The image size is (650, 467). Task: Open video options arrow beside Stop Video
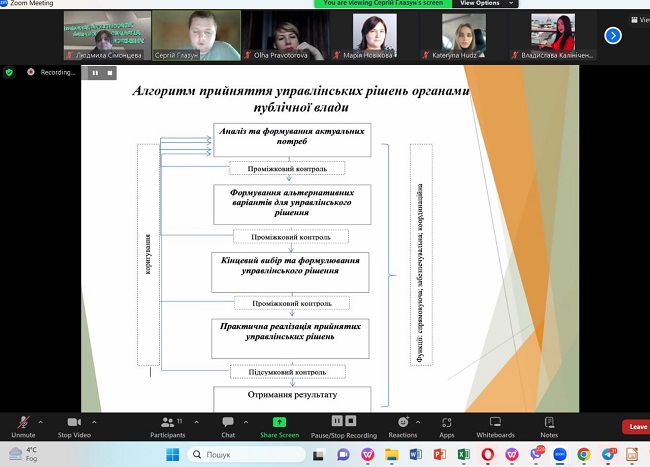[95, 422]
